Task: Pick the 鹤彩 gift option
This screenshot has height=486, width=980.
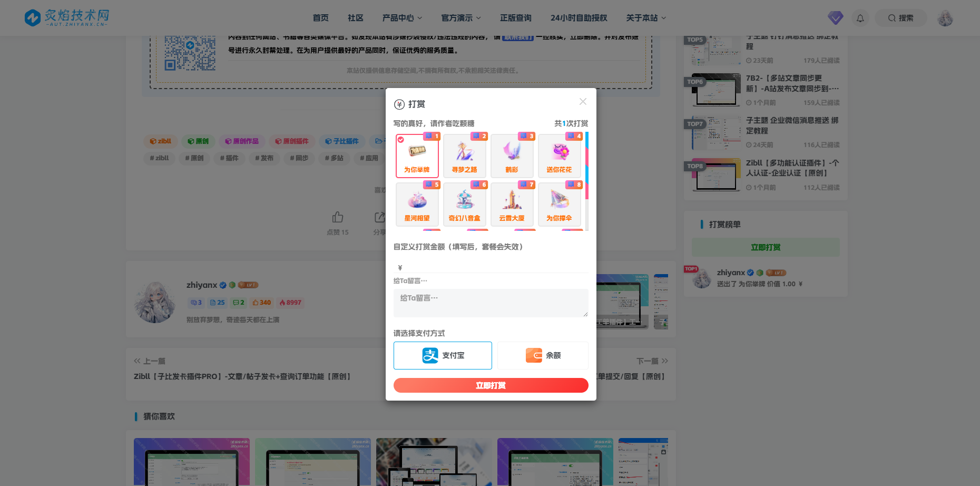Action: [512, 156]
